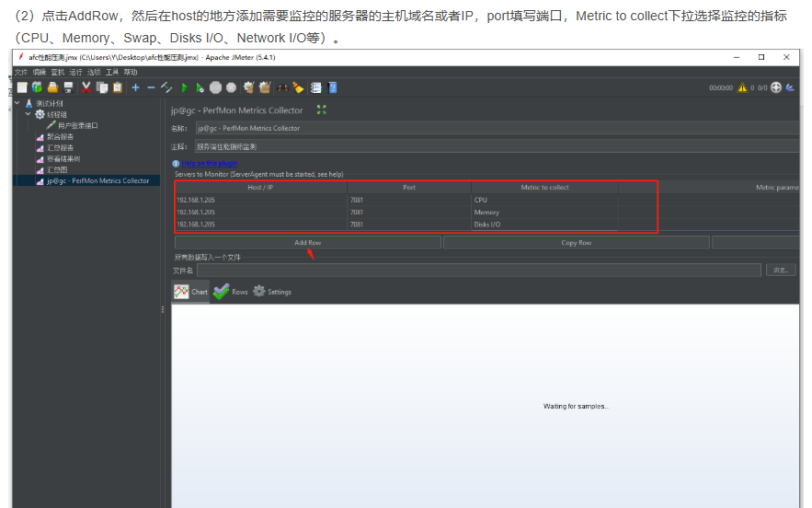Click the 名称 name input field
This screenshot has width=812, height=508.
pyautogui.click(x=497, y=128)
